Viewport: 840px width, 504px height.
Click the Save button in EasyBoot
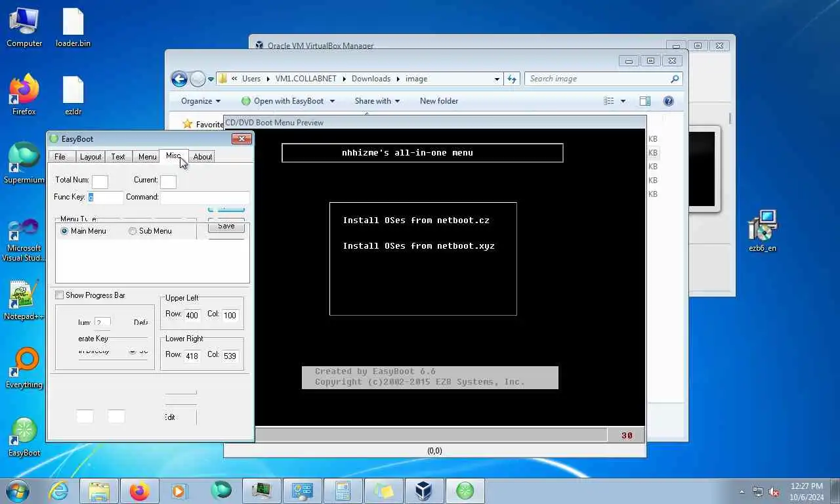click(226, 226)
